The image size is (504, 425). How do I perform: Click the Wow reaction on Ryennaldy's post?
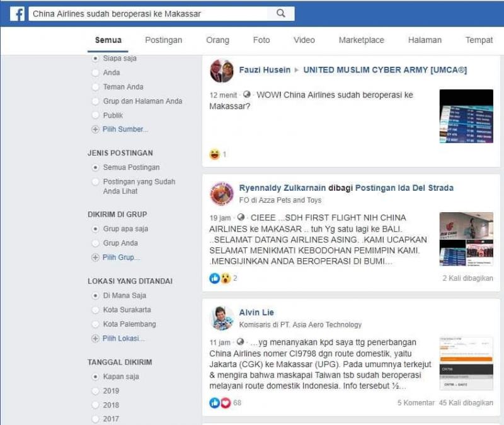226,278
